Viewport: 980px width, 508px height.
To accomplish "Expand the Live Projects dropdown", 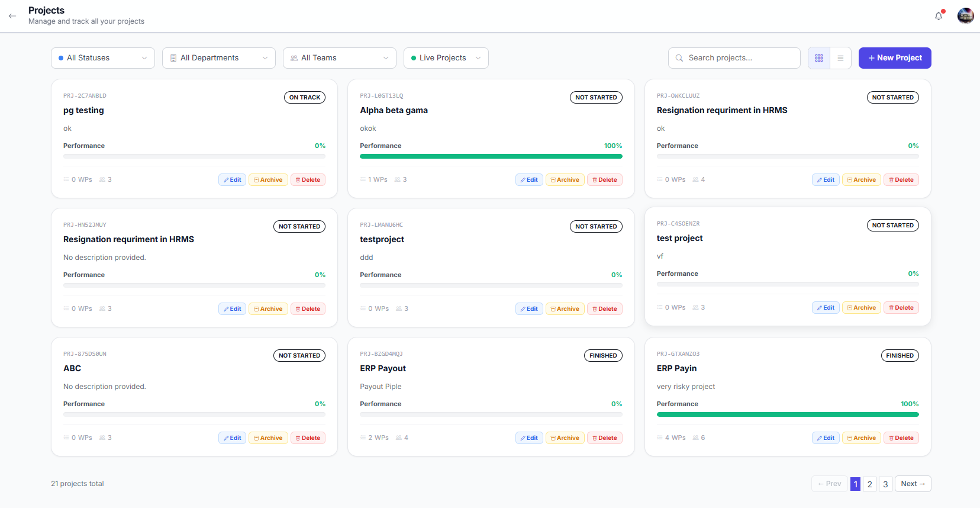I will click(446, 58).
